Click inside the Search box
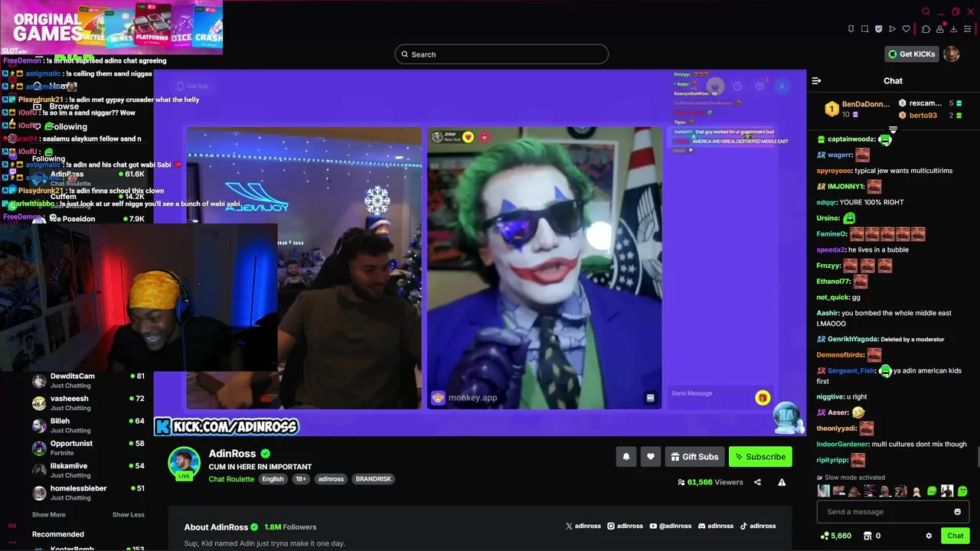980x551 pixels. 501,54
